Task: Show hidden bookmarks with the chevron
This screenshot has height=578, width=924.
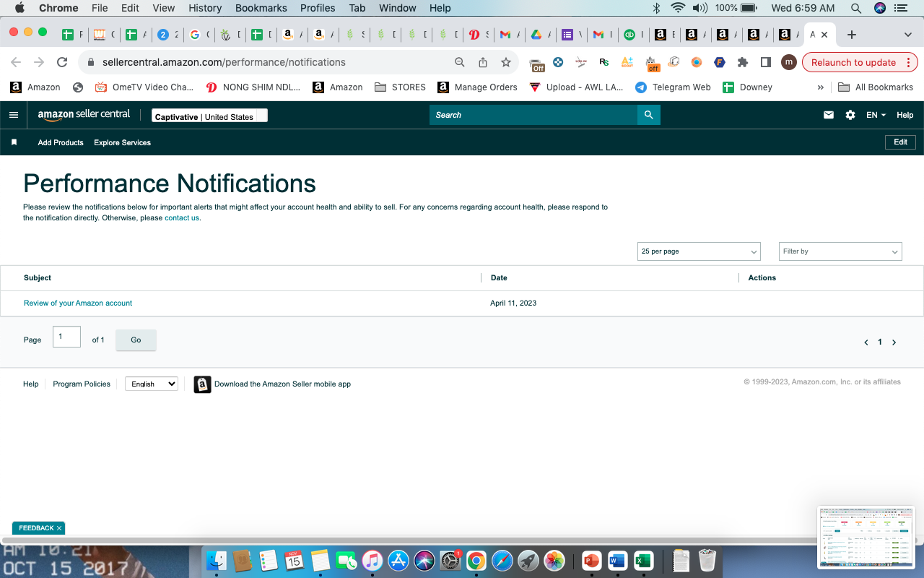Action: tap(821, 87)
